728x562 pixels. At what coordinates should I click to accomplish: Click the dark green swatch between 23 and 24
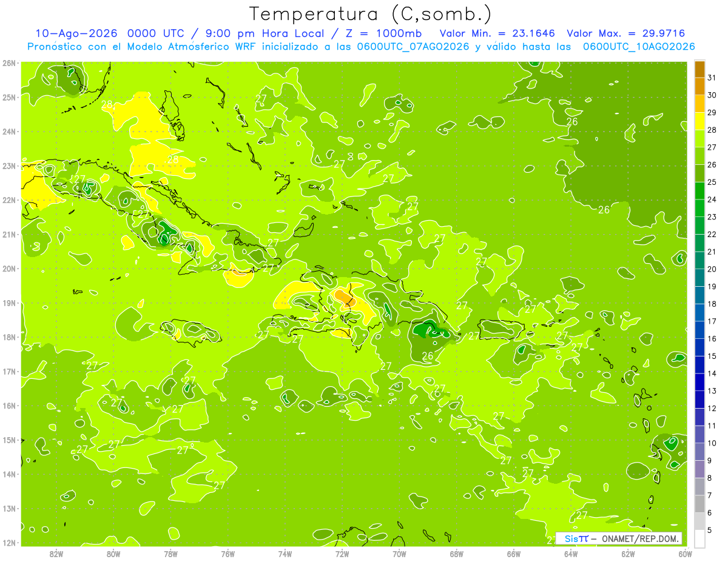point(699,209)
